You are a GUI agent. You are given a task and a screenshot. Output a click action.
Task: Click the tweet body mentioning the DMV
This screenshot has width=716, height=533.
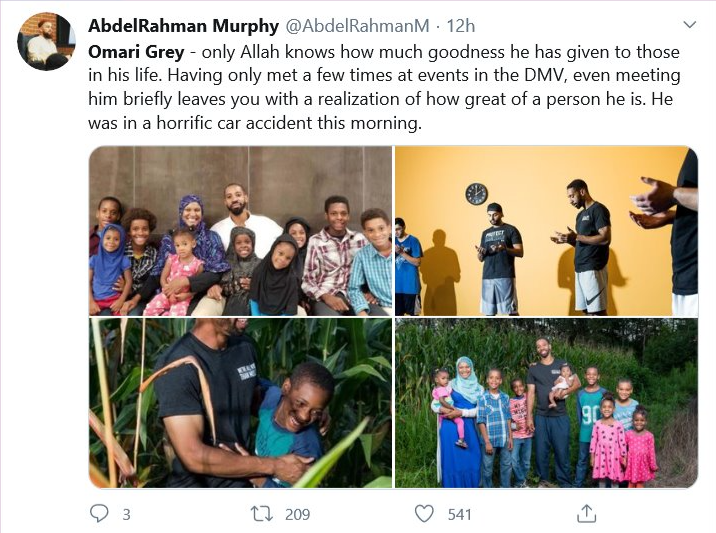click(384, 87)
